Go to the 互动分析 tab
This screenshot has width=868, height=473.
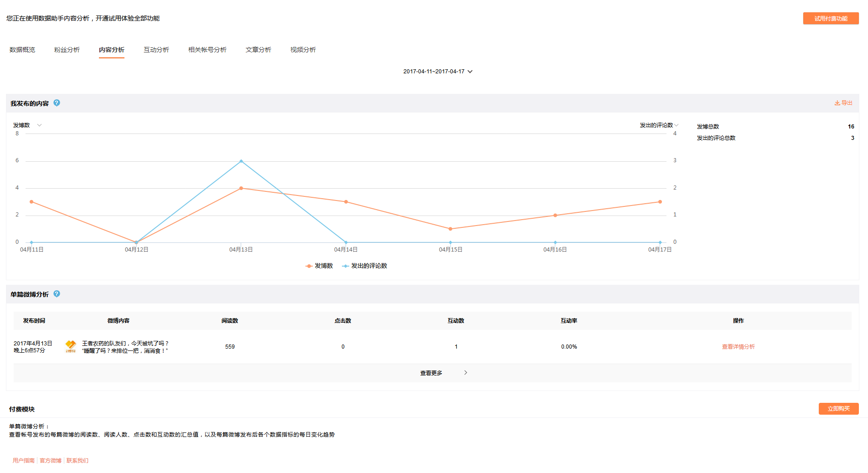[156, 50]
